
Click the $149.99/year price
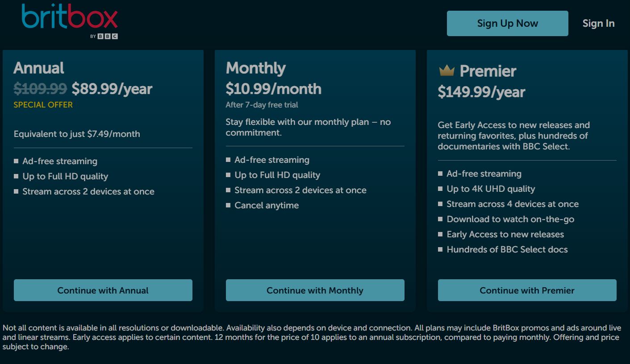481,92
